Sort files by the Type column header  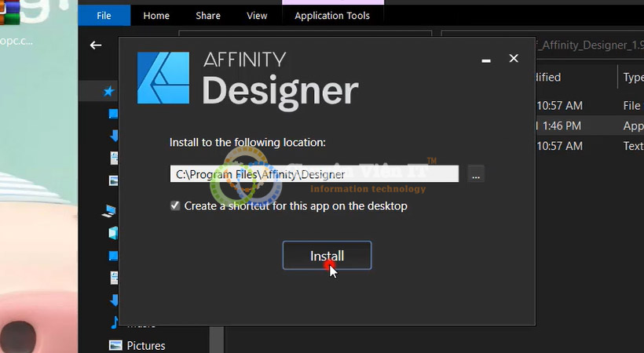point(632,77)
